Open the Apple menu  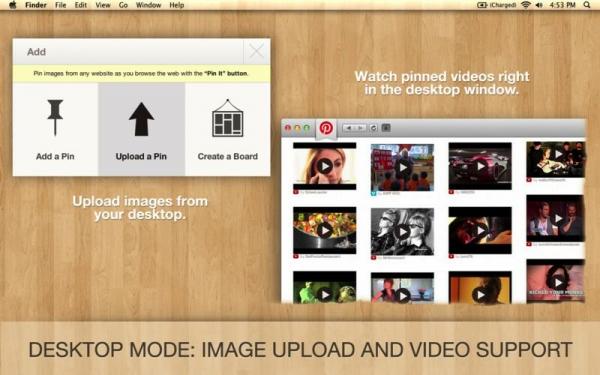point(13,5)
